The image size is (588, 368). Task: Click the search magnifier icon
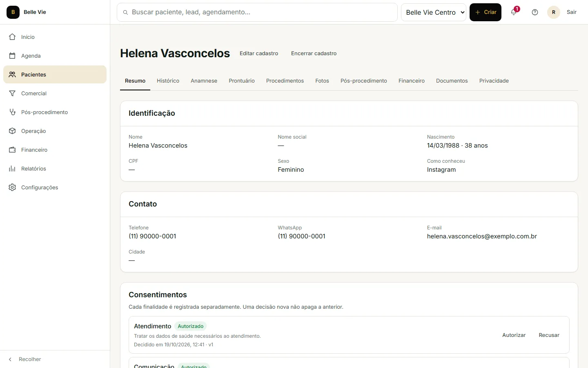pos(126,12)
